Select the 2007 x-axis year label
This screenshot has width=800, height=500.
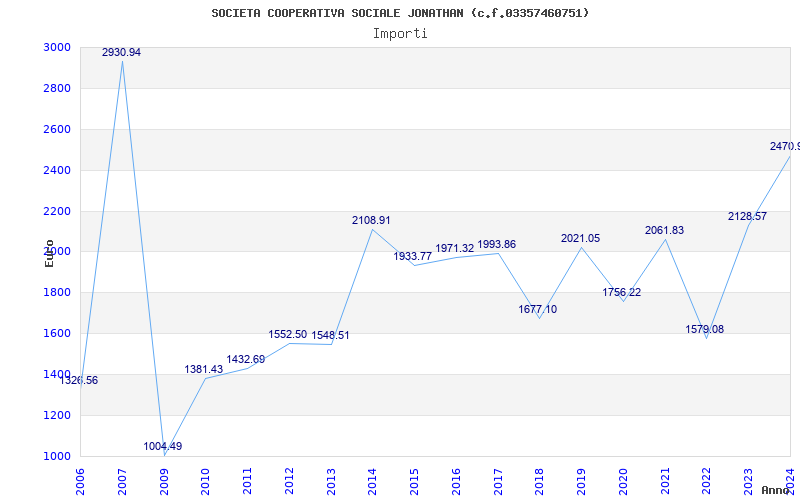pos(122,482)
